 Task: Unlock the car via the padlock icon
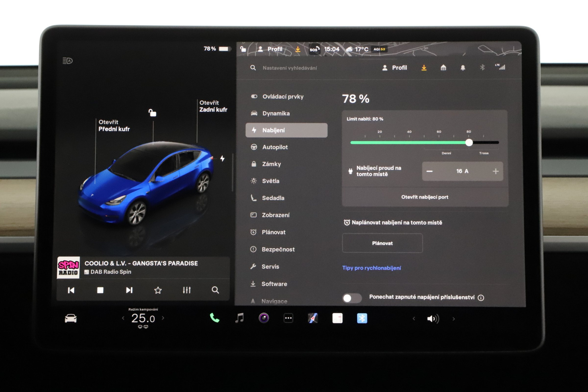pyautogui.click(x=152, y=113)
